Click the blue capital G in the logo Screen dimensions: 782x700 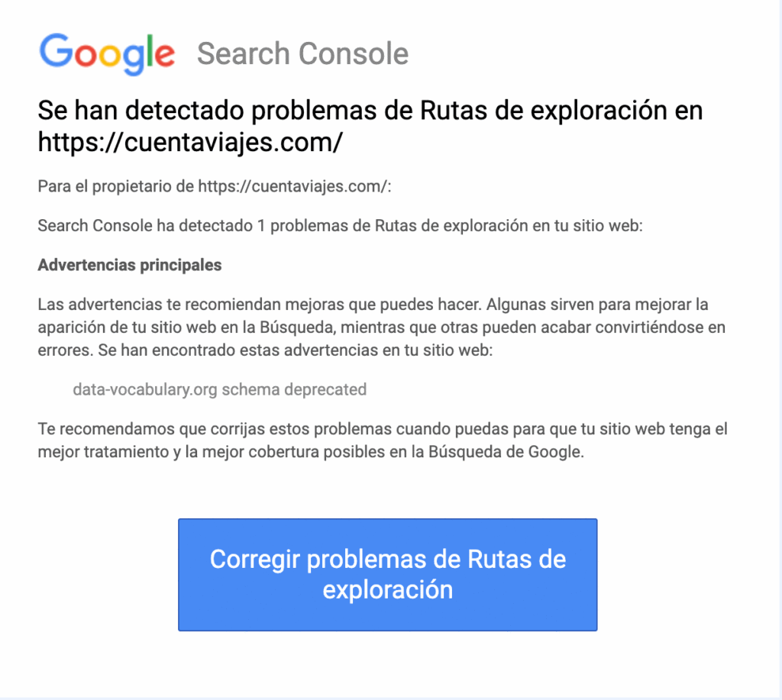(57, 50)
